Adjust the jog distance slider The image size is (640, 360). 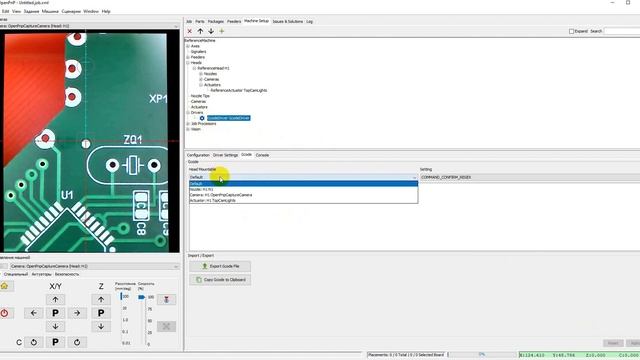[x=121, y=296]
